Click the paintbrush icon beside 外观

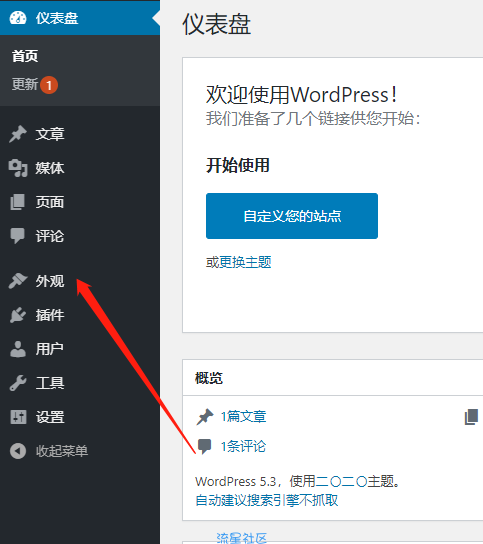pos(18,281)
